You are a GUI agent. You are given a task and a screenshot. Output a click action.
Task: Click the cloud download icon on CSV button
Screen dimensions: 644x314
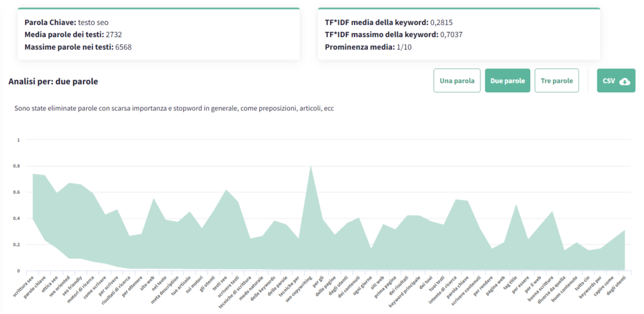pos(625,81)
